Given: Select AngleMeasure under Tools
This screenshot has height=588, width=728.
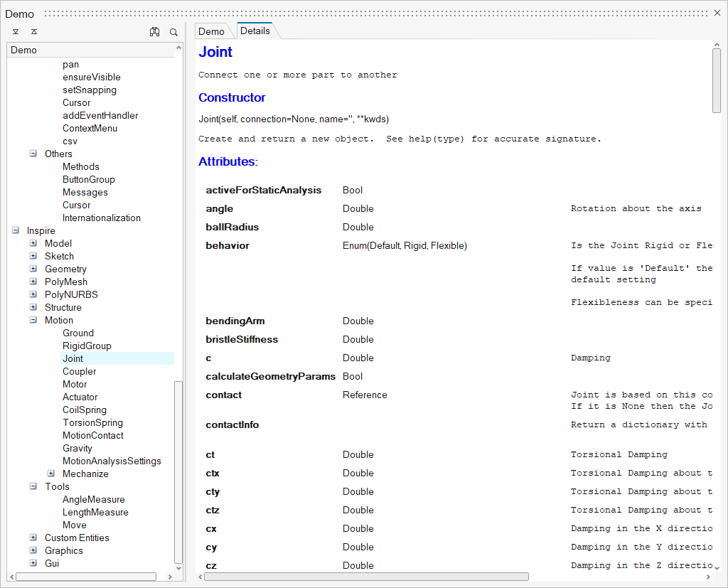Looking at the screenshot, I should [x=93, y=499].
